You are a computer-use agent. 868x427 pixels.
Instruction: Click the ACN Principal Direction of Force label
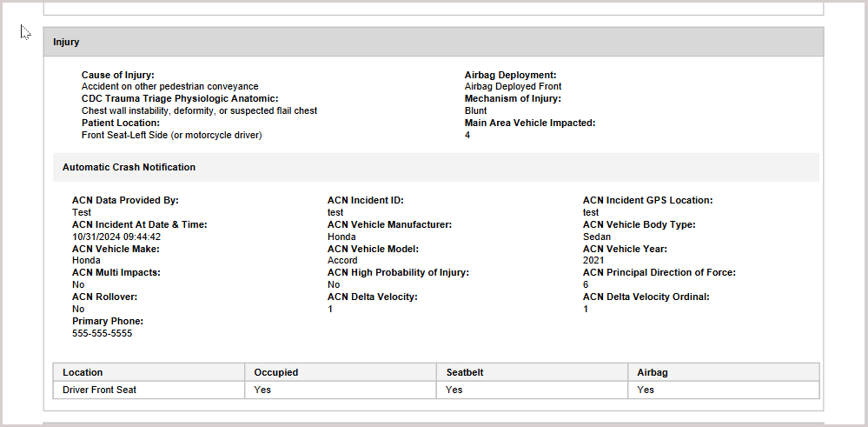[x=659, y=273]
